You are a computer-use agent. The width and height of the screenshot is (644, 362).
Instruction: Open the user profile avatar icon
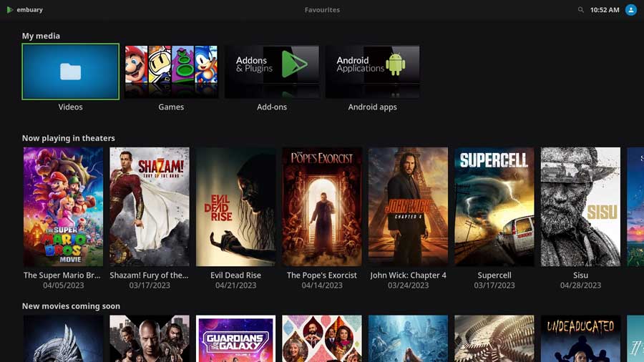(x=631, y=10)
